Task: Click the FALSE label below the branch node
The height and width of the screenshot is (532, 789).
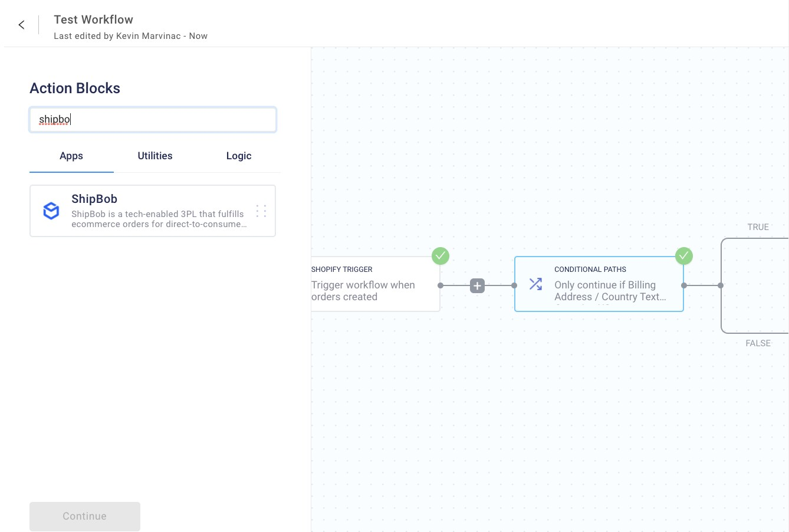Action: [x=758, y=343]
